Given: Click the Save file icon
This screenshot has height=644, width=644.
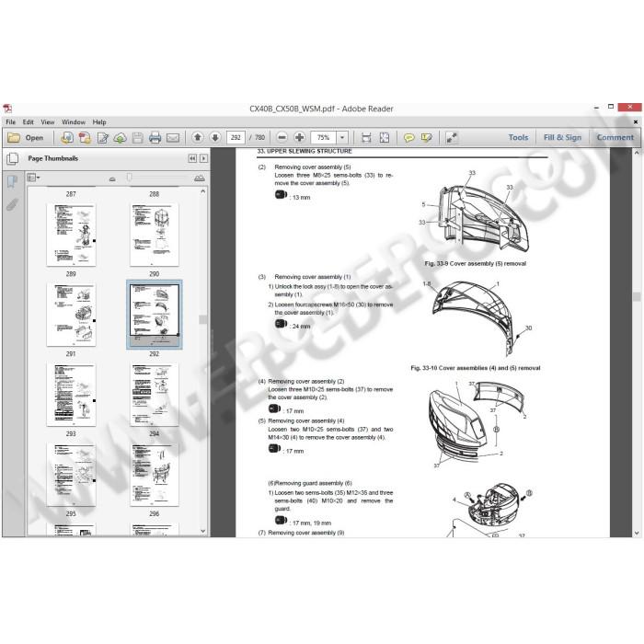Looking at the screenshot, I should pos(138,138).
